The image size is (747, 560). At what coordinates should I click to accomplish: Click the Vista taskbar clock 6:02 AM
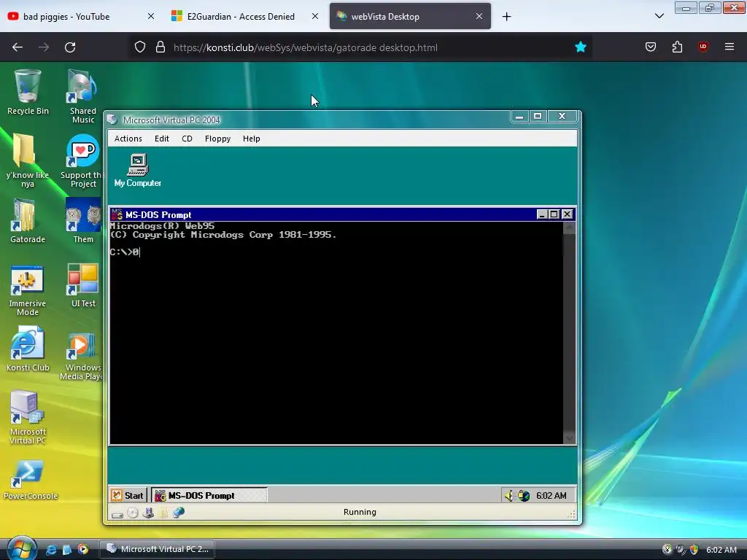(x=721, y=550)
